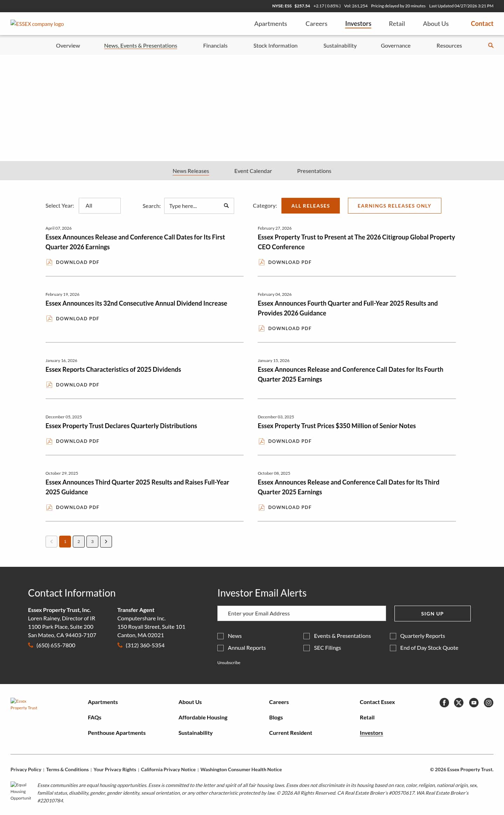Open the Stock Information submenu
Image resolution: width=504 pixels, height=815 pixels.
tap(275, 46)
